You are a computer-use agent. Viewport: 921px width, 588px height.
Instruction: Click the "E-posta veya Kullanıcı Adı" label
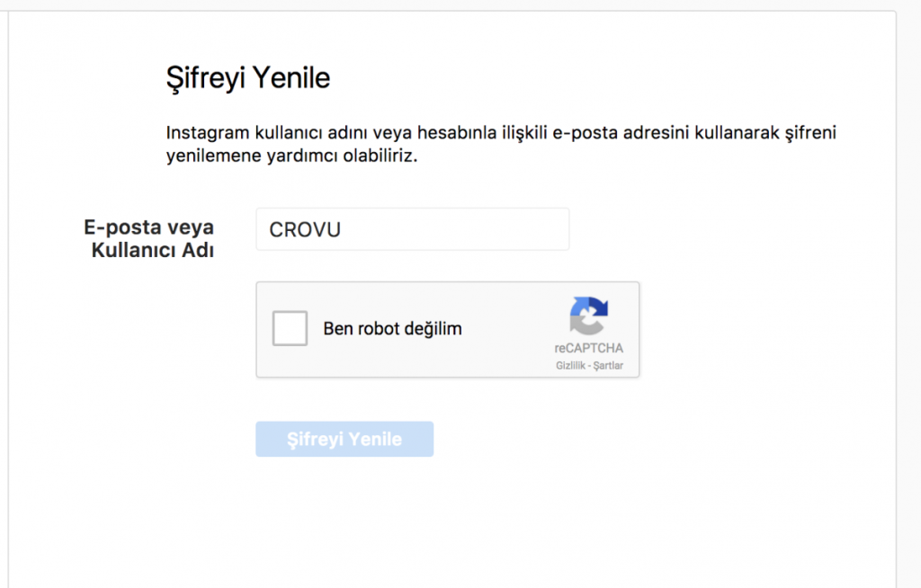coord(149,238)
